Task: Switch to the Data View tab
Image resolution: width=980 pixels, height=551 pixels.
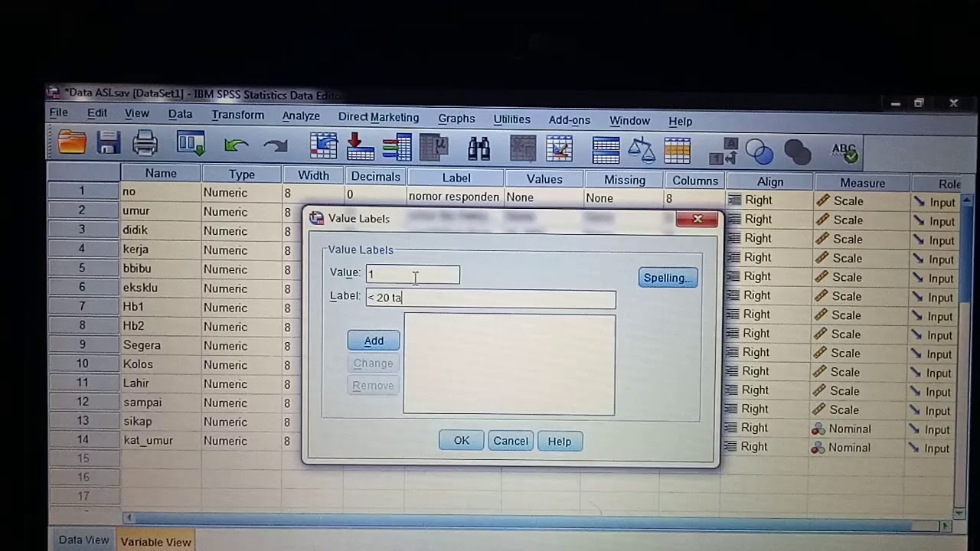Action: click(83, 540)
